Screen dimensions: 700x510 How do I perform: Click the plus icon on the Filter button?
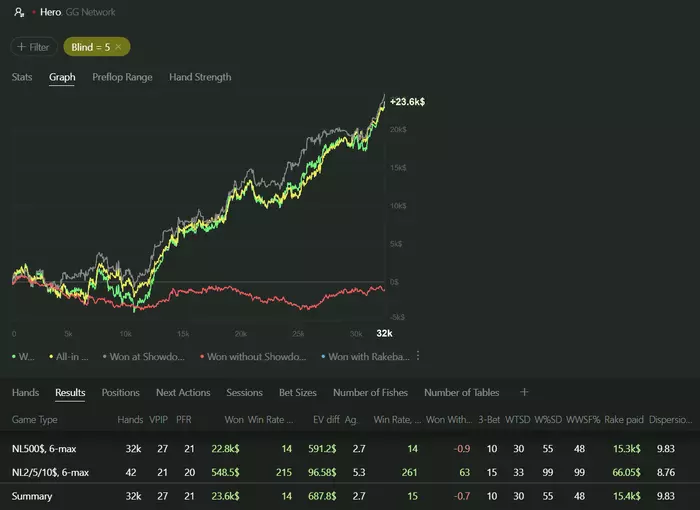pyautogui.click(x=21, y=46)
